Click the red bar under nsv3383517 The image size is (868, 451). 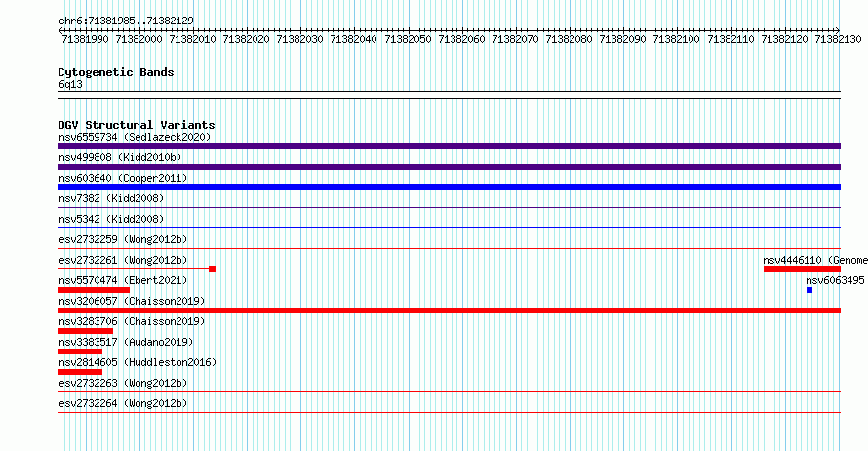[80, 351]
